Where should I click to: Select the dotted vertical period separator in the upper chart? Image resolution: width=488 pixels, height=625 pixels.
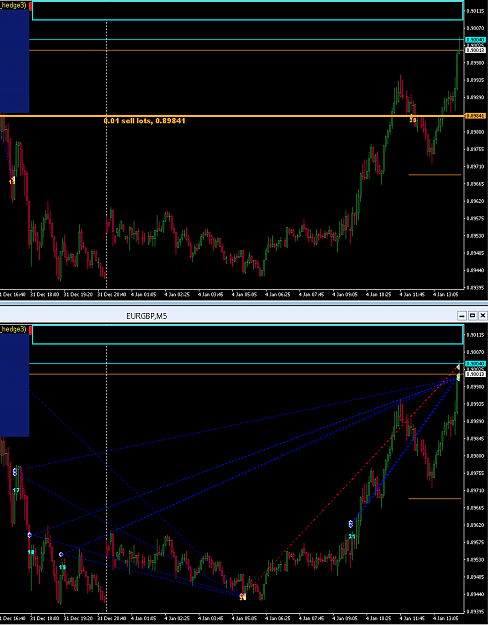(106, 155)
